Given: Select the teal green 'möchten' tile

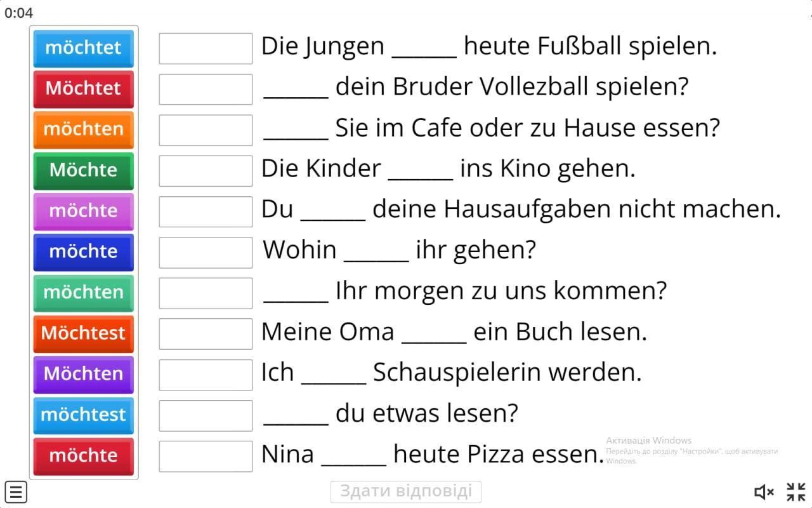Looking at the screenshot, I should coord(84,293).
